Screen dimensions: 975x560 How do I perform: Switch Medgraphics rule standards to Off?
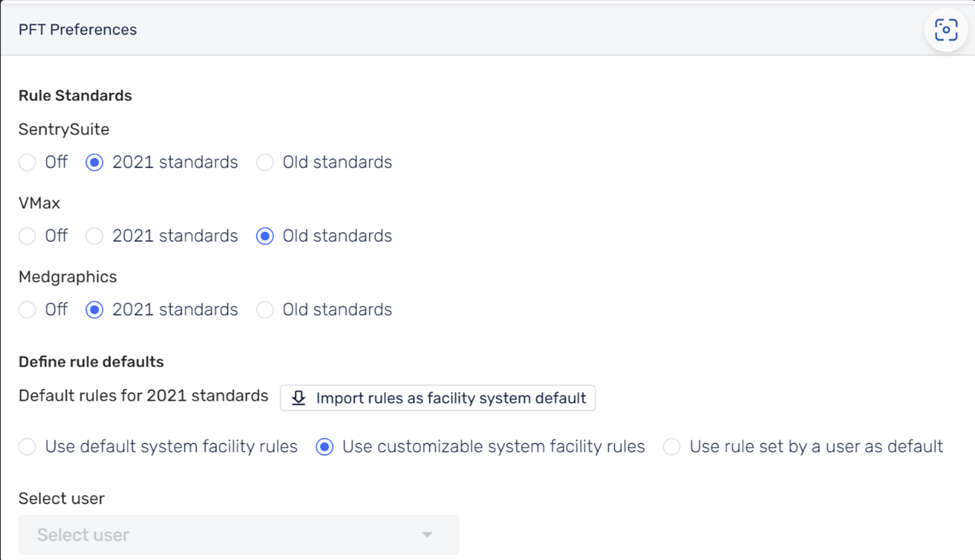(x=27, y=310)
